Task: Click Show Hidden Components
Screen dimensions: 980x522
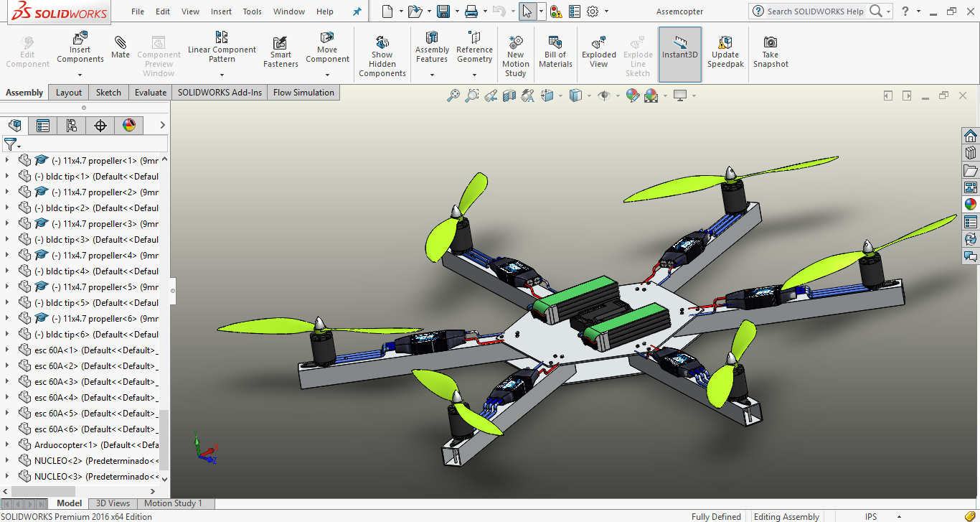Action: coord(382,56)
